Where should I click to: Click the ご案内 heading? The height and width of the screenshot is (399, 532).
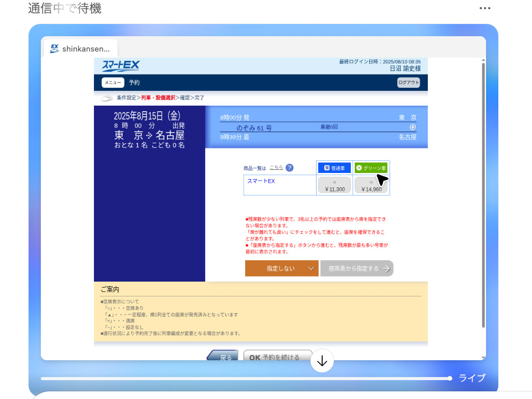pos(110,289)
